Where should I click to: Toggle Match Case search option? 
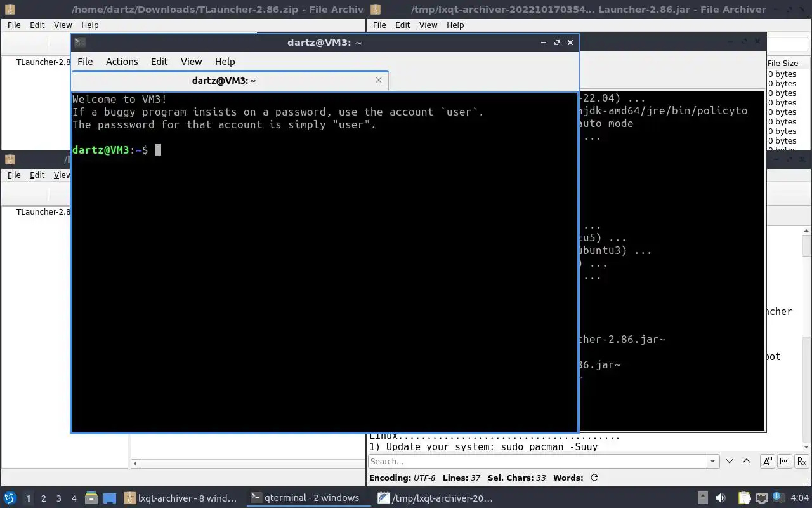coord(767,461)
